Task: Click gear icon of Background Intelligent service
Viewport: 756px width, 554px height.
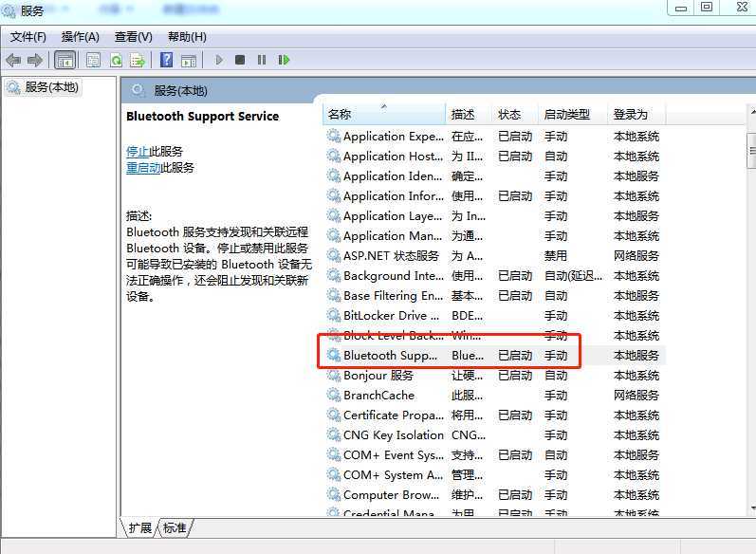Action: point(334,275)
